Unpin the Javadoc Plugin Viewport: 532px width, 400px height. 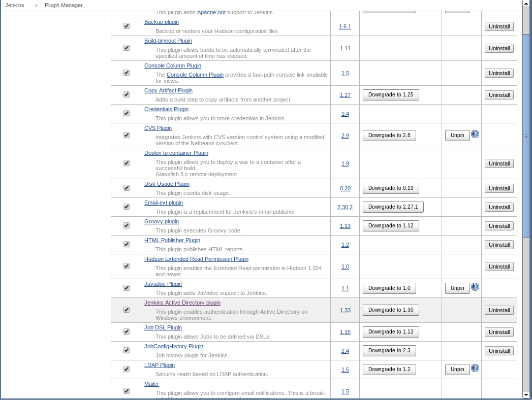[x=457, y=288]
